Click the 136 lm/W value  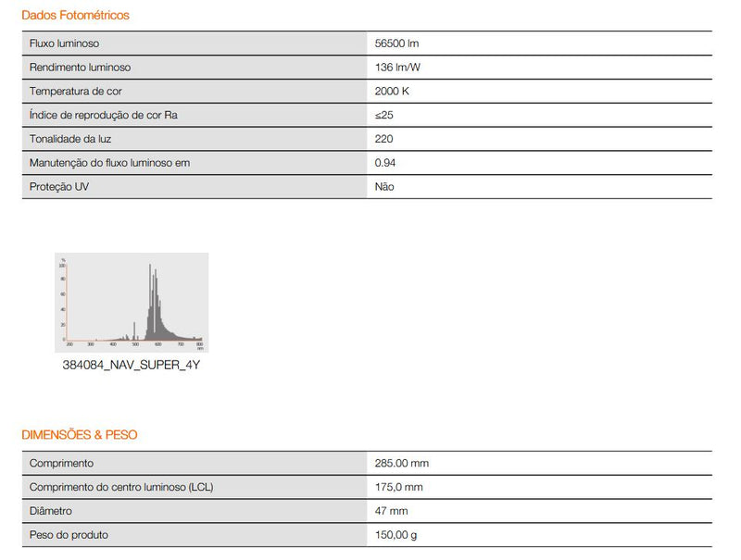[x=397, y=67]
